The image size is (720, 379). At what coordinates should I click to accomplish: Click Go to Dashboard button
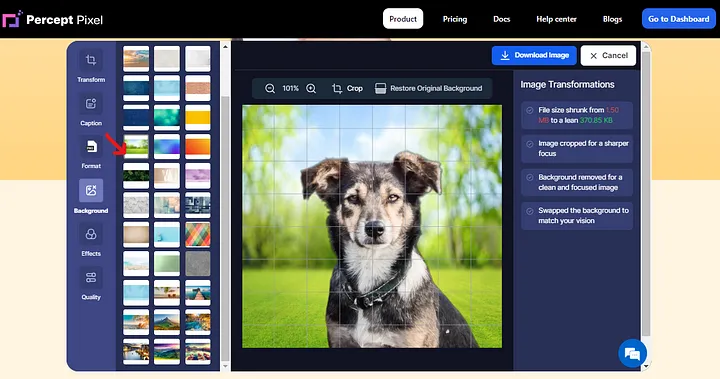coord(679,19)
